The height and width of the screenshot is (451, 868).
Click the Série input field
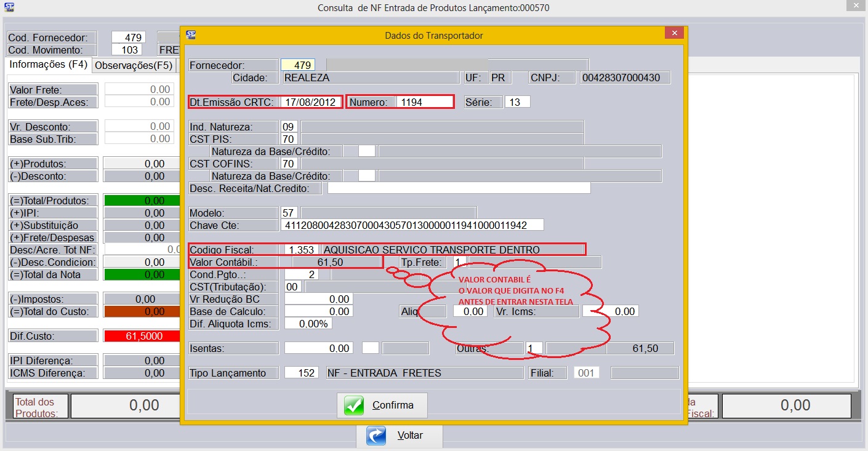pyautogui.click(x=517, y=102)
